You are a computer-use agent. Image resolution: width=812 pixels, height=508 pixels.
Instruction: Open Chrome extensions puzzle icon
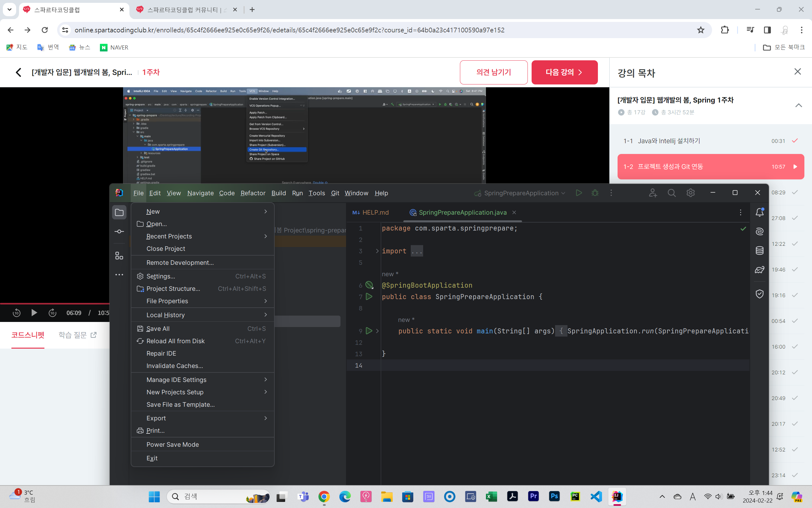(725, 30)
